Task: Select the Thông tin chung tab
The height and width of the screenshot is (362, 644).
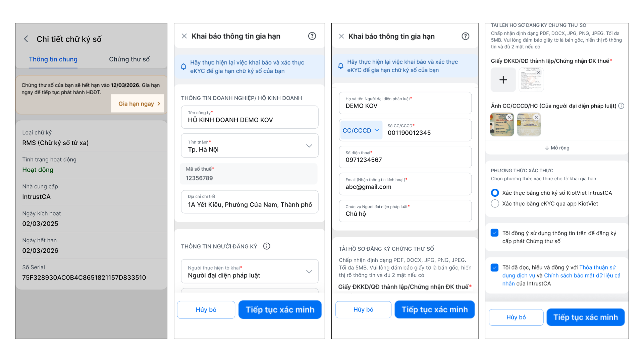Action: [53, 59]
